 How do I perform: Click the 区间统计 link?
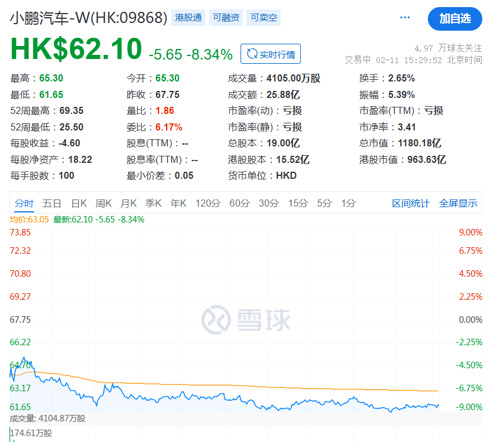point(410,203)
